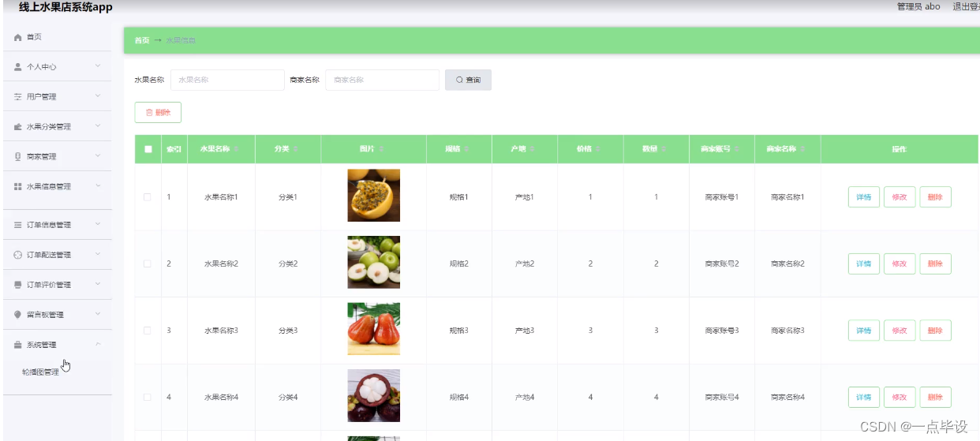Click 修改 for row 水果名称3
The width and height of the screenshot is (980, 441).
[x=900, y=331]
